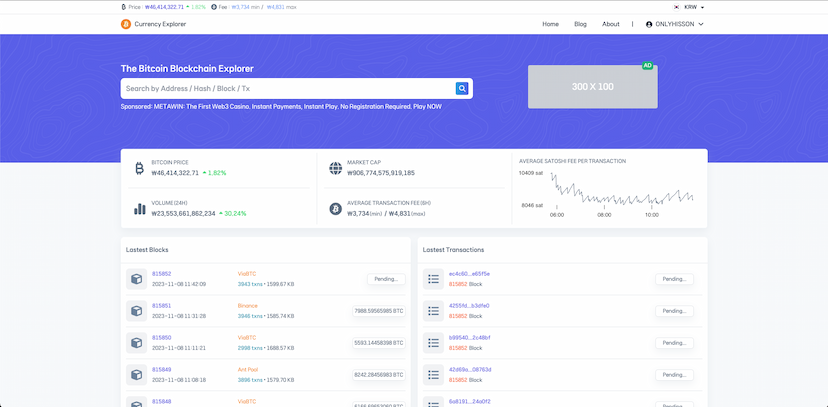Go to the Home menu item
Screen dimensions: 828x407
point(550,24)
